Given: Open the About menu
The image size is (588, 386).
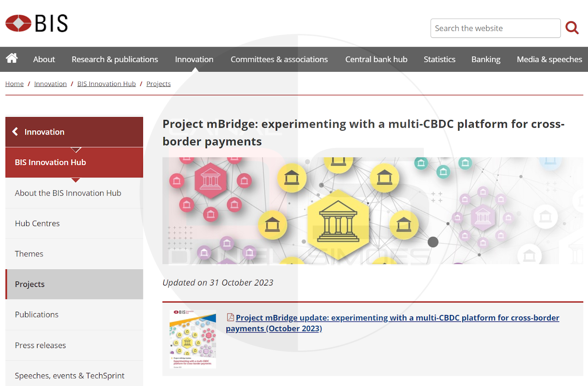Looking at the screenshot, I should coord(44,59).
